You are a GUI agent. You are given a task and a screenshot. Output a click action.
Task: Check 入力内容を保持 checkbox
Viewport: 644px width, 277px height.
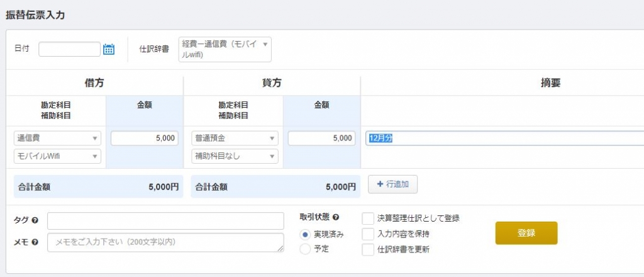pyautogui.click(x=368, y=234)
